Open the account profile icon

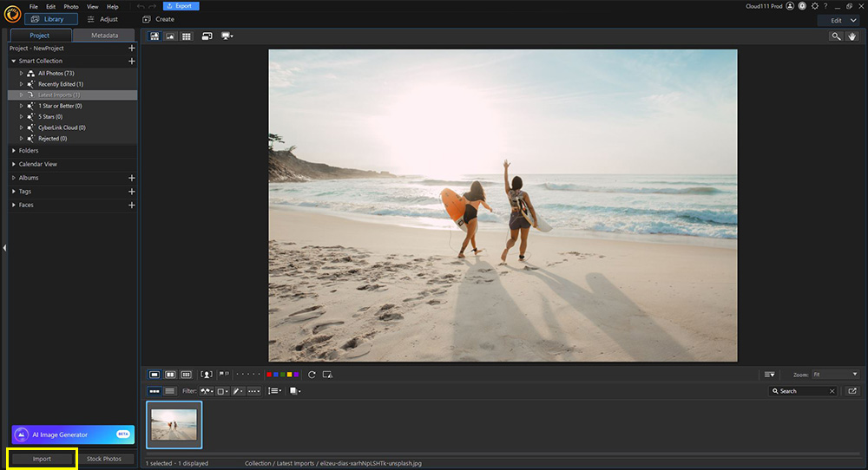coord(790,6)
